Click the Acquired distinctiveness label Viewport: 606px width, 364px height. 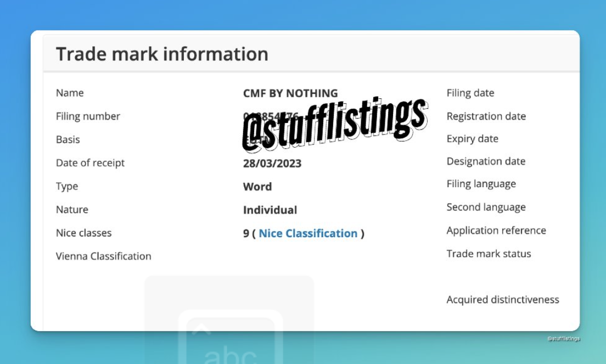[503, 300]
